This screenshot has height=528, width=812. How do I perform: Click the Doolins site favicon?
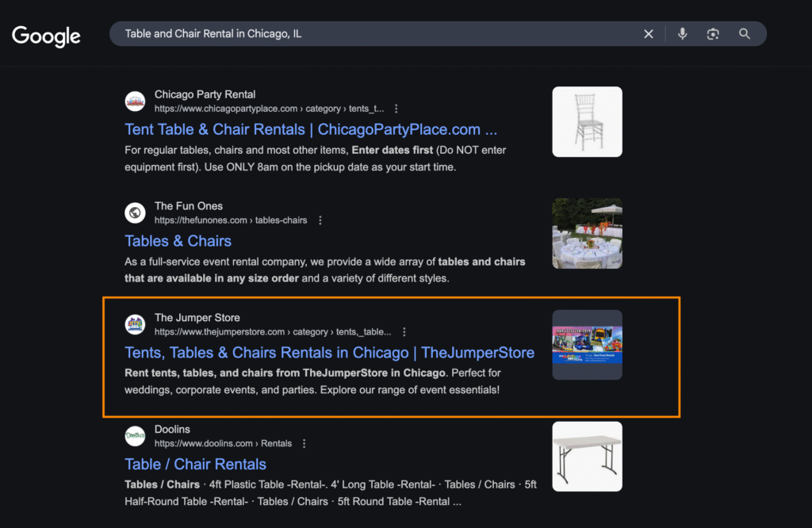[135, 436]
